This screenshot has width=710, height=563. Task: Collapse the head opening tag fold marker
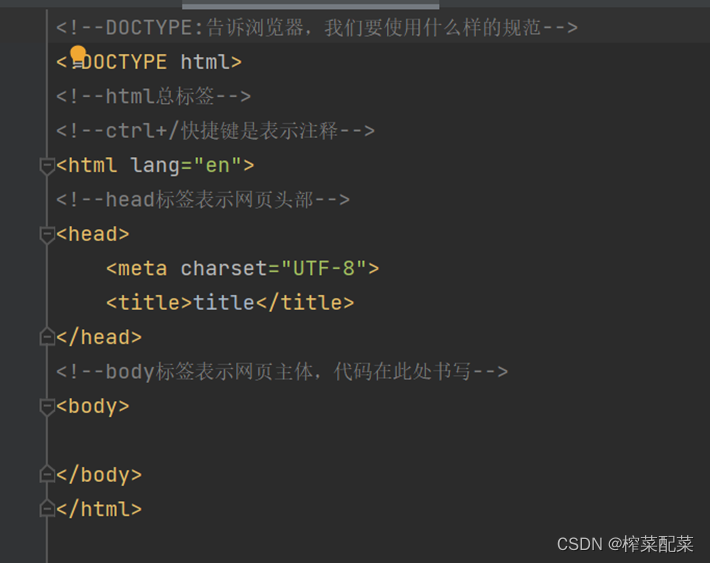tap(47, 235)
